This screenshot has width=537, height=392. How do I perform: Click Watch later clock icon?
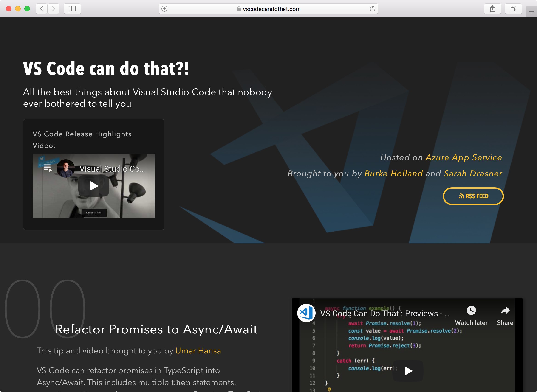coord(471,310)
